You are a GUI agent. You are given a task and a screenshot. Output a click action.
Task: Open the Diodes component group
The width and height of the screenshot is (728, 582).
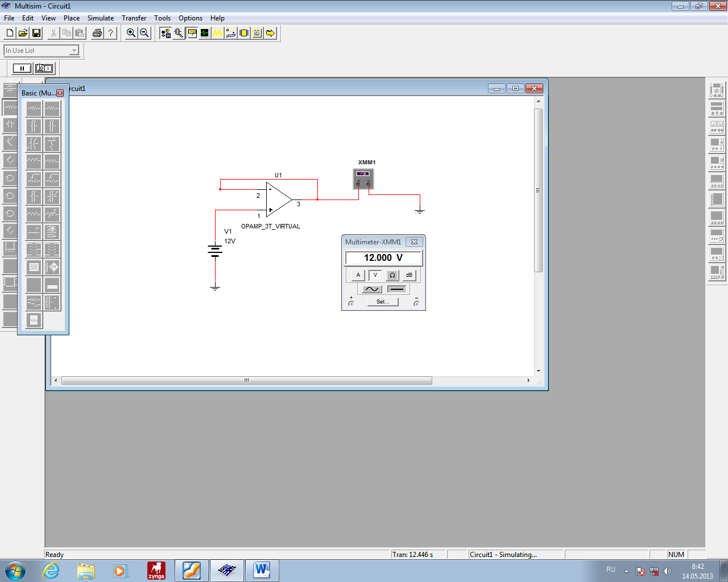(10, 124)
